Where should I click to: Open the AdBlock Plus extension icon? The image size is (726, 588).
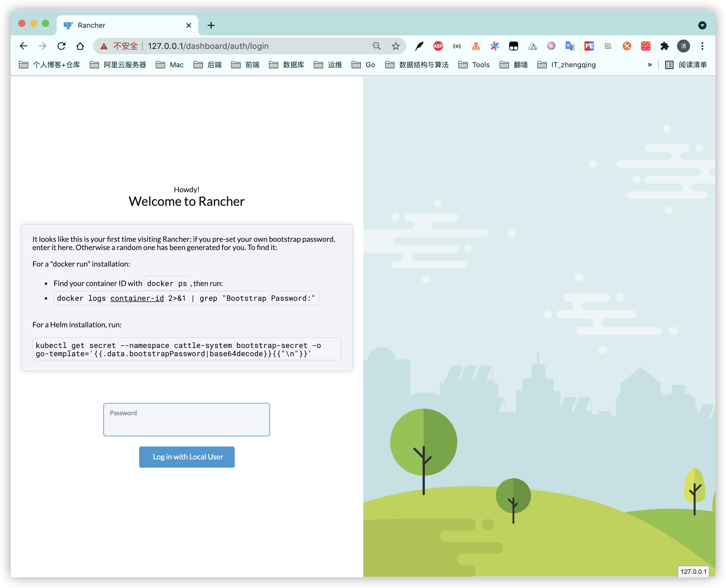click(438, 46)
